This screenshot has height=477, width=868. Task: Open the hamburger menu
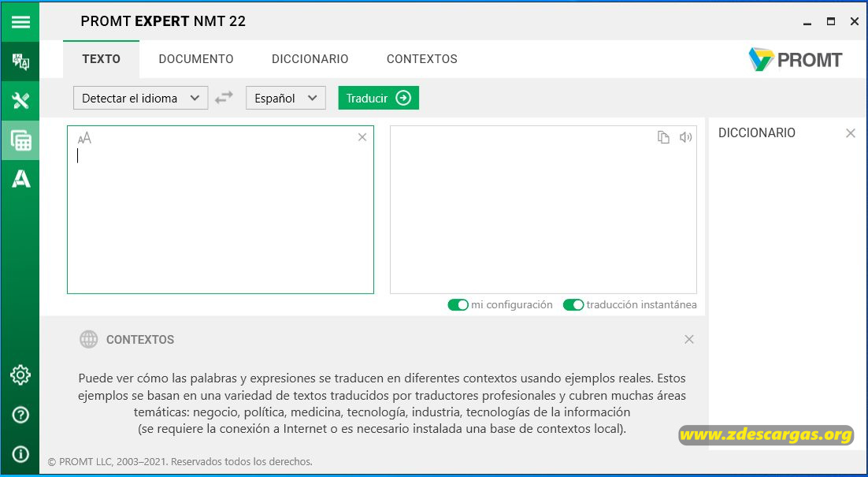point(20,21)
